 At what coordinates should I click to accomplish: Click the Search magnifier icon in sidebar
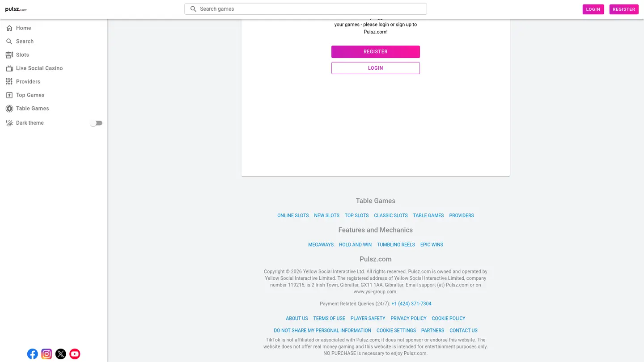tap(9, 42)
